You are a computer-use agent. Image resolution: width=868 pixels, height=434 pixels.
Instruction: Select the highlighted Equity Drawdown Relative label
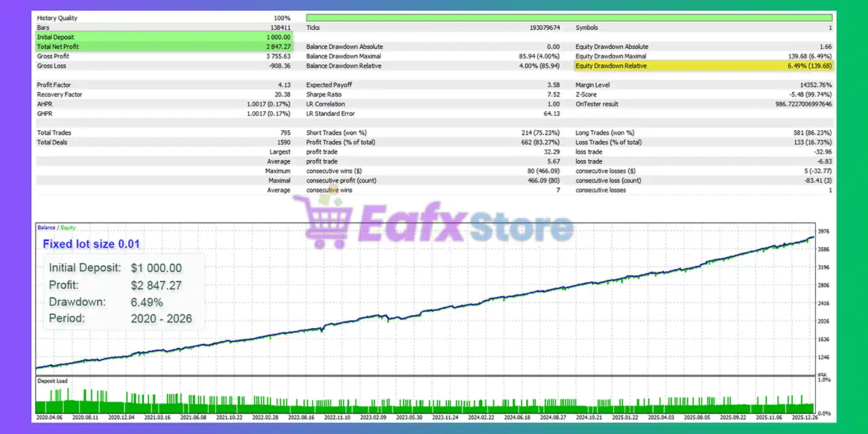611,66
